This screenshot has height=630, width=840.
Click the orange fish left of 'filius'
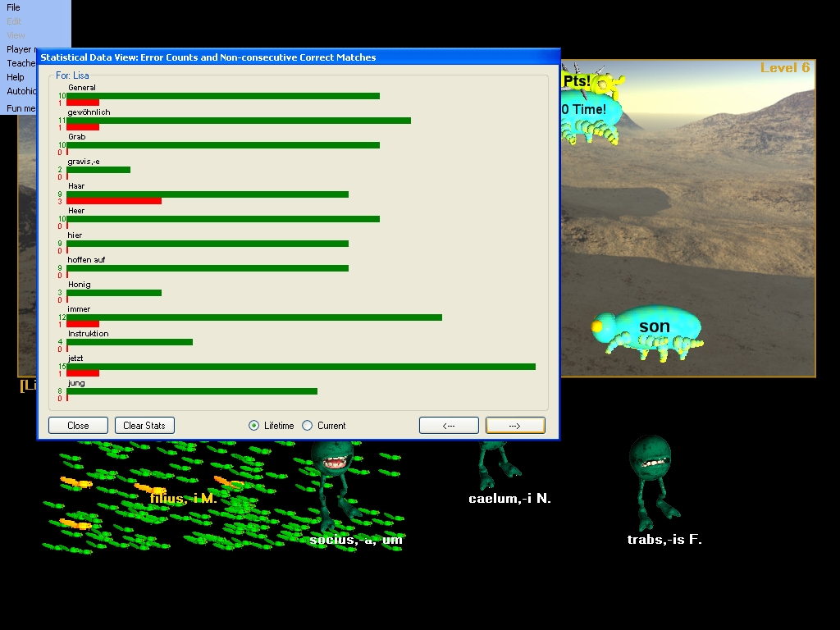point(75,483)
